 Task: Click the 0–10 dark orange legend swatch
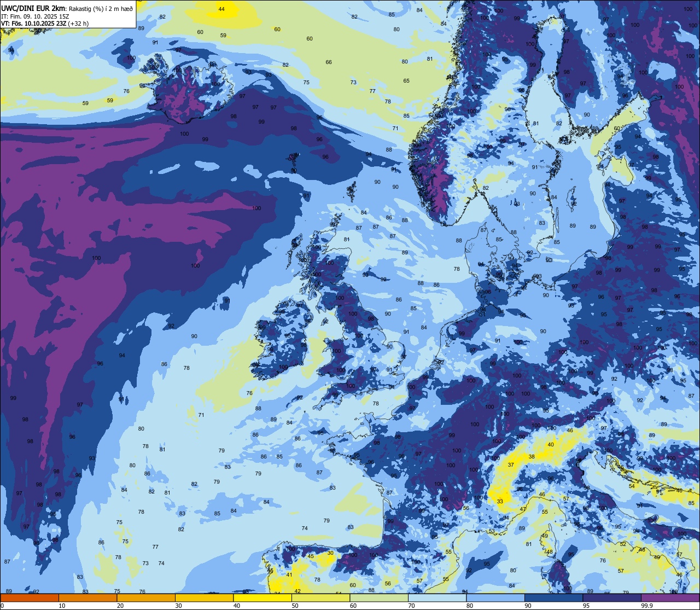30,597
